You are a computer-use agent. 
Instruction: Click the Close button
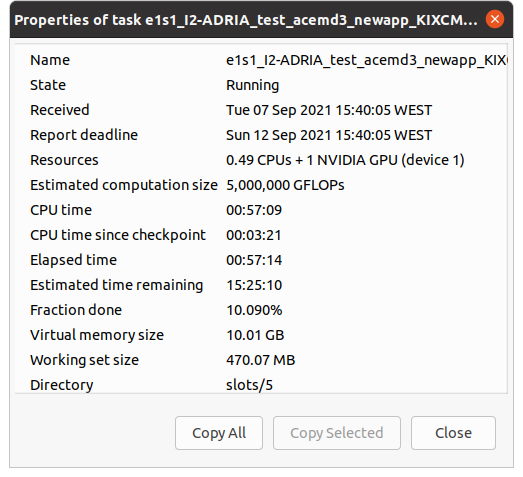(x=453, y=433)
